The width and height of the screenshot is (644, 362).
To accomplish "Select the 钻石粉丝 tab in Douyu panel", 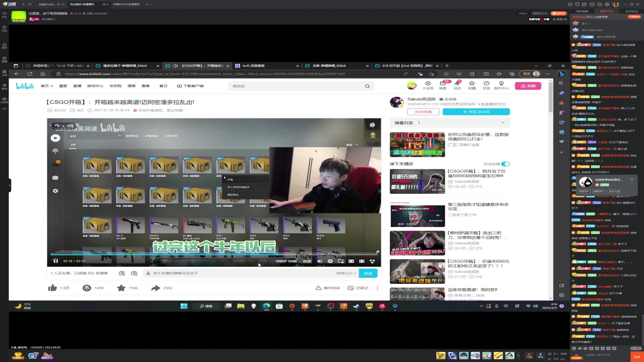I will (x=632, y=11).
